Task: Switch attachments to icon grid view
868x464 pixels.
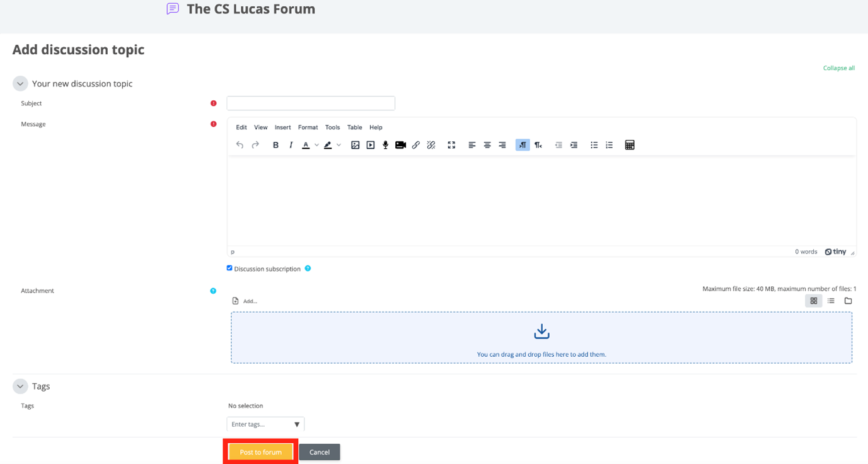Action: [x=814, y=301]
